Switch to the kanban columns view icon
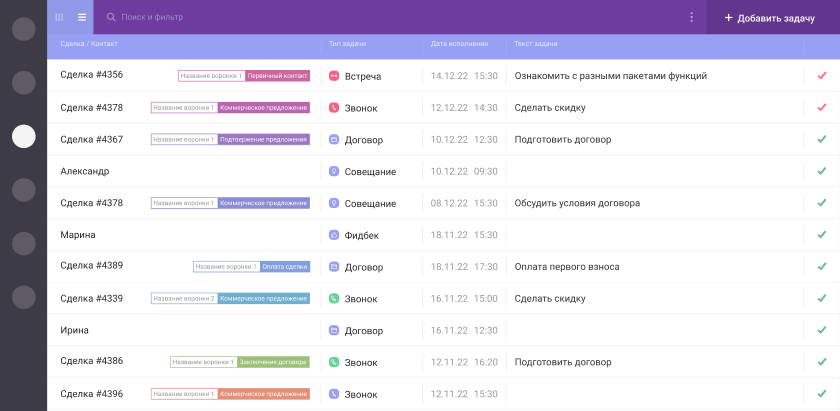 click(59, 17)
